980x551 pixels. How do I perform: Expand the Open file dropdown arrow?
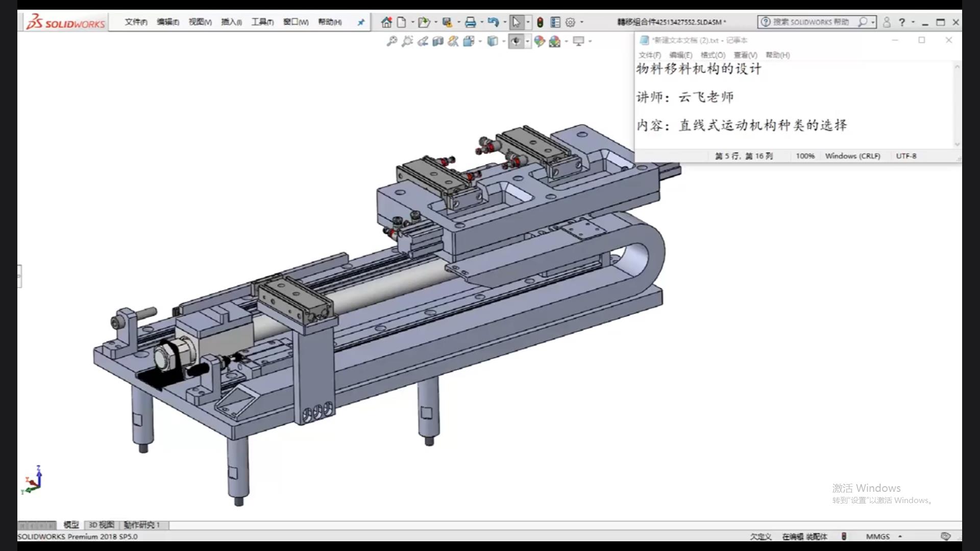coord(435,22)
